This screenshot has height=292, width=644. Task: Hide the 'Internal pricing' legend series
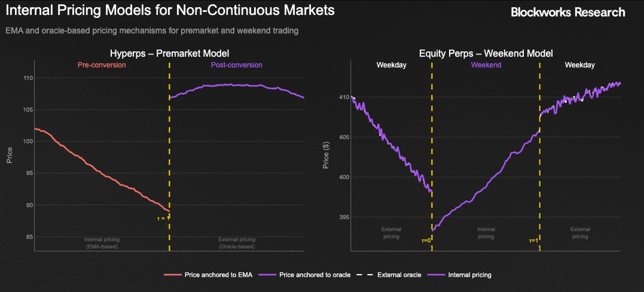pos(469,275)
